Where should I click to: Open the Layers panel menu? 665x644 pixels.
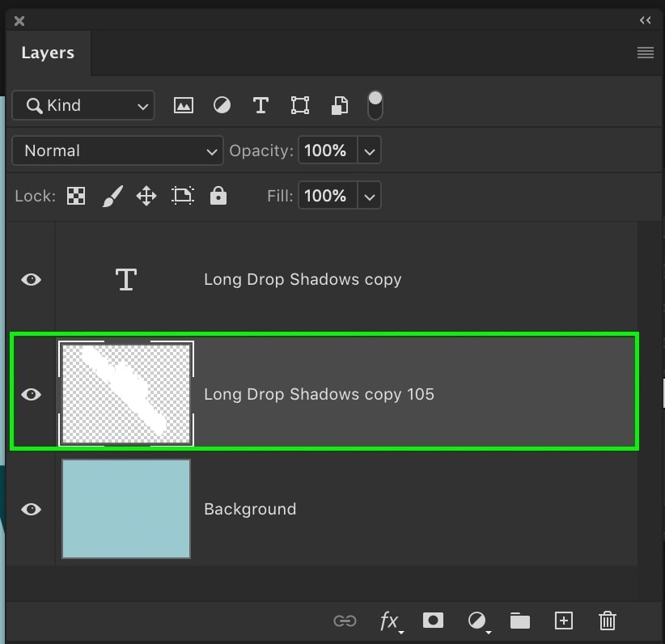646,53
